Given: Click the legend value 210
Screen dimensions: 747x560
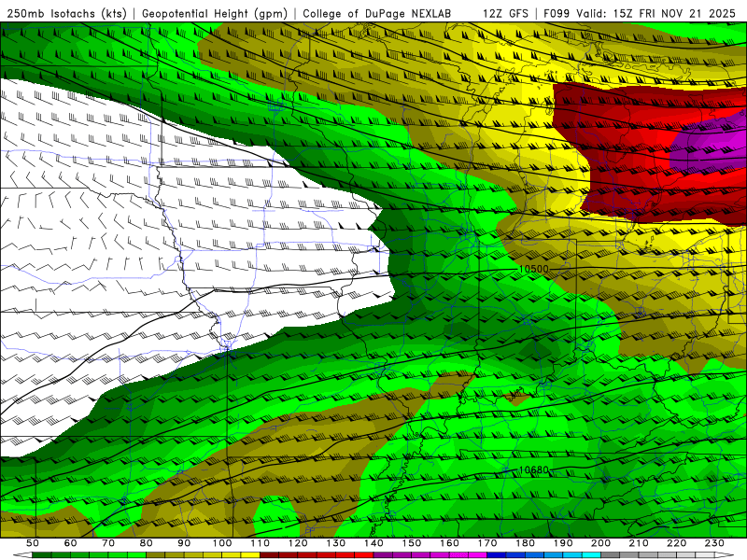Looking at the screenshot, I should click(x=639, y=543).
